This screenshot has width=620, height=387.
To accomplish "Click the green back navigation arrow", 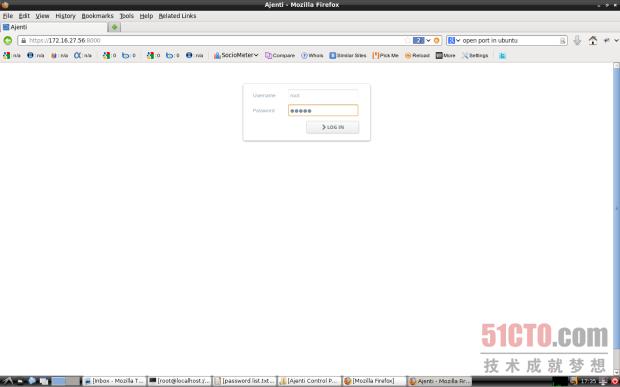I will [x=8, y=40].
